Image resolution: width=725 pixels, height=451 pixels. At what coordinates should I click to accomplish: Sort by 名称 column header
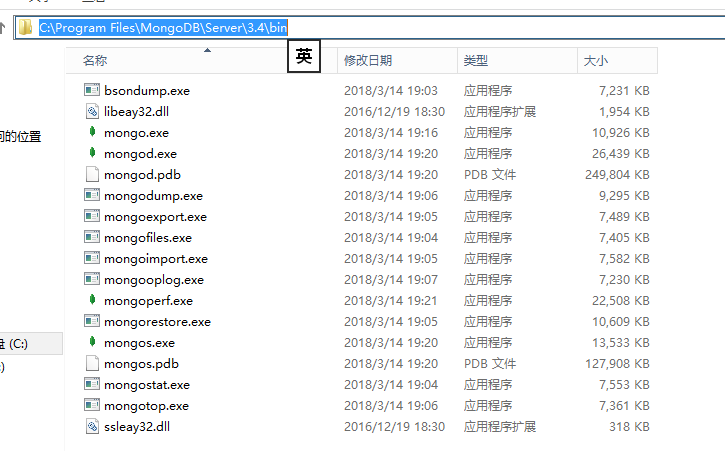pos(201,61)
